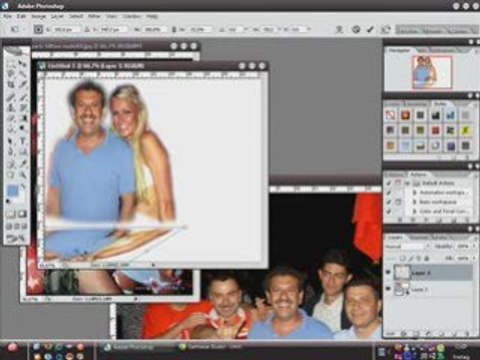
Task: Select the Eyedropper tool
Action: click(x=23, y=163)
